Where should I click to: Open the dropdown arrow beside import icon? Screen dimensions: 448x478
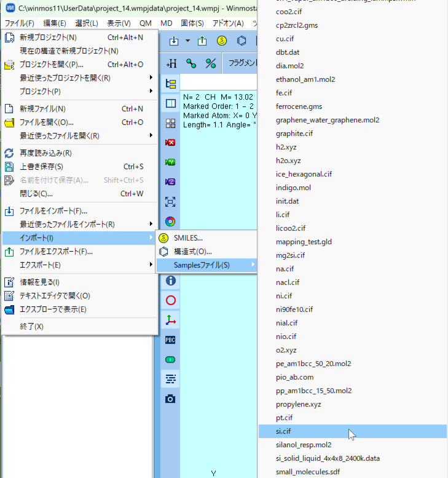pyautogui.click(x=187, y=41)
